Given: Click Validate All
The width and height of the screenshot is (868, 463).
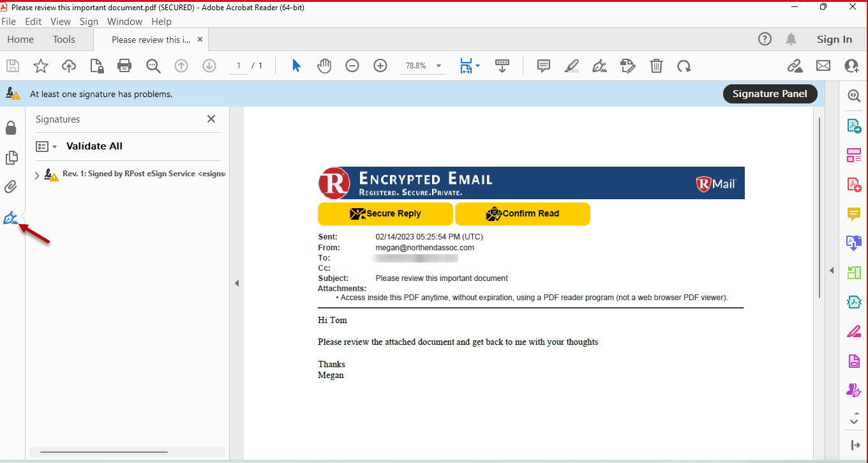Looking at the screenshot, I should [x=94, y=146].
